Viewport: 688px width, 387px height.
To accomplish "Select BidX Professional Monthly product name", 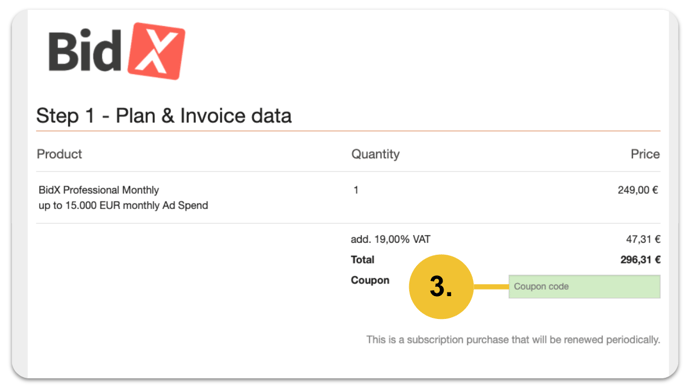I will click(x=99, y=190).
